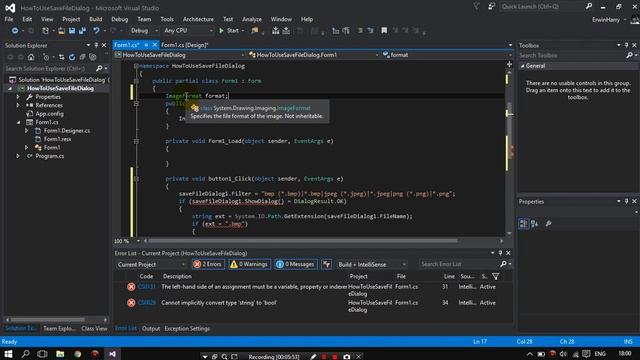The width and height of the screenshot is (640, 360).
Task: Click the Search Error List input field
Action: point(458,264)
